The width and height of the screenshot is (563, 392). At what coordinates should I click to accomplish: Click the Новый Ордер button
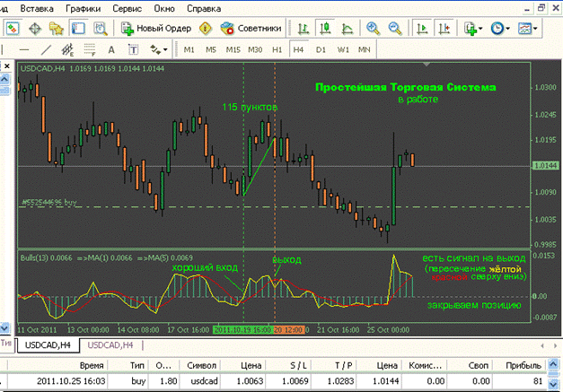pos(156,29)
